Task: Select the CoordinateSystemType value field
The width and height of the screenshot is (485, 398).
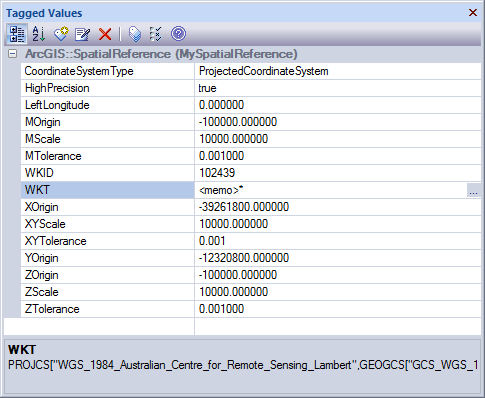Action: (x=338, y=71)
